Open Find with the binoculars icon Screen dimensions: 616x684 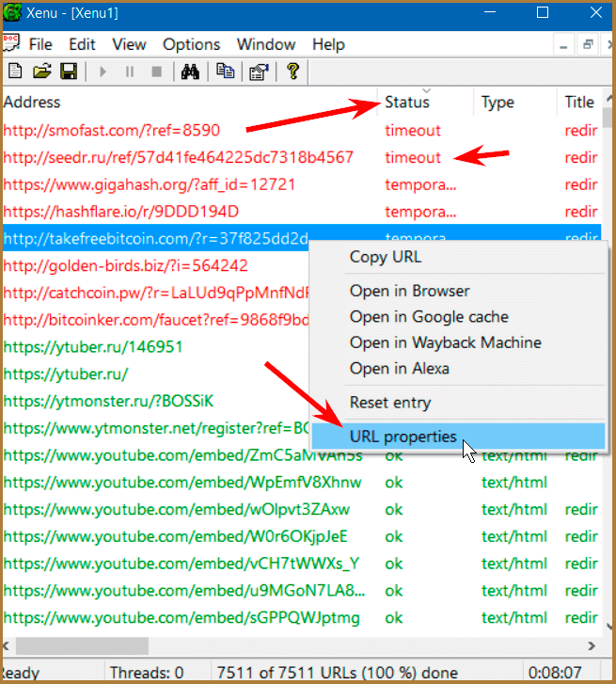coord(190,72)
